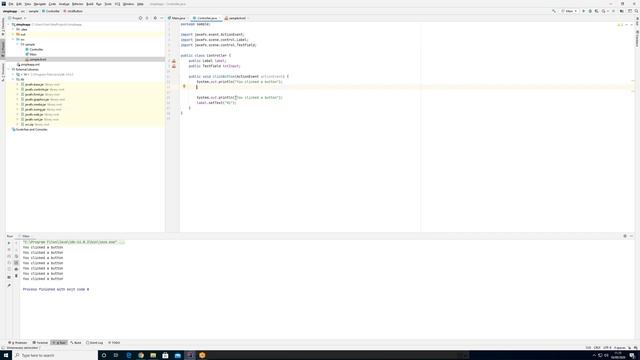Open Run panel settings gear icon
Image resolution: width=640 pixels, height=360 pixels.
click(x=625, y=236)
